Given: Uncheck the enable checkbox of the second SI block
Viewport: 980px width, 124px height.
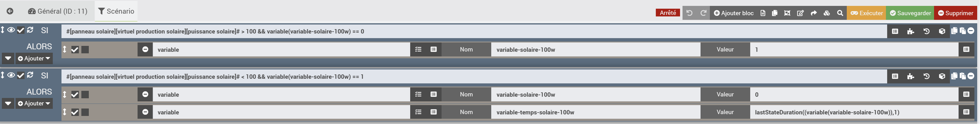Looking at the screenshot, I should [x=20, y=75].
